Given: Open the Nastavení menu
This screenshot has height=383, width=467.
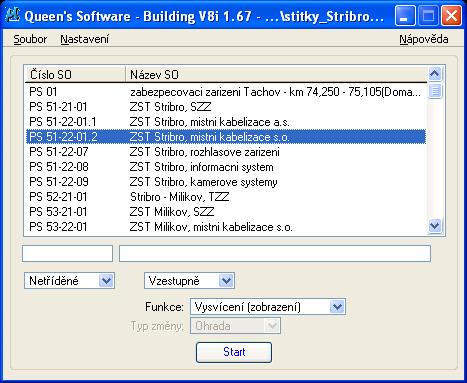Looking at the screenshot, I should pyautogui.click(x=84, y=39).
